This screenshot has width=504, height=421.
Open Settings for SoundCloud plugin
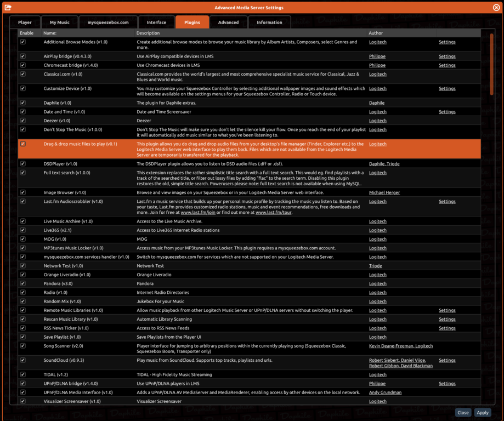pyautogui.click(x=447, y=360)
